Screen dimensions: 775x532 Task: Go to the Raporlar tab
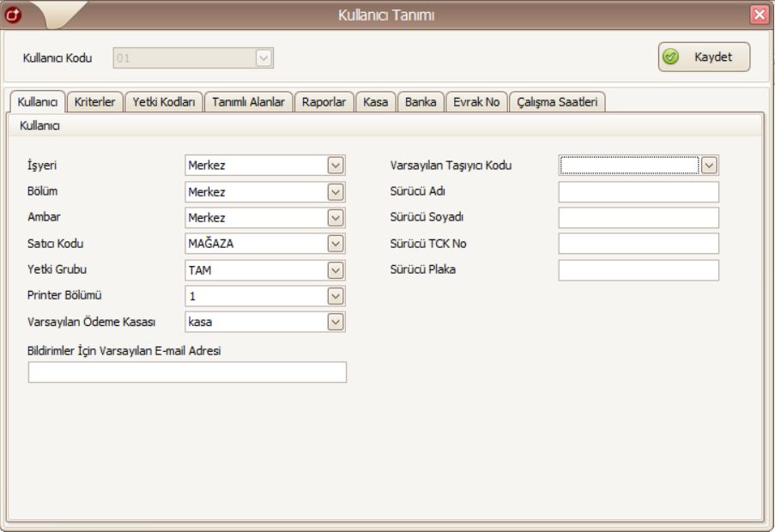coord(324,102)
